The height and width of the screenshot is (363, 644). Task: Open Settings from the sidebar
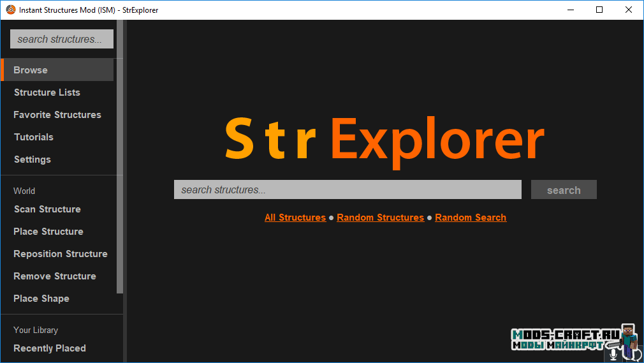click(x=33, y=159)
